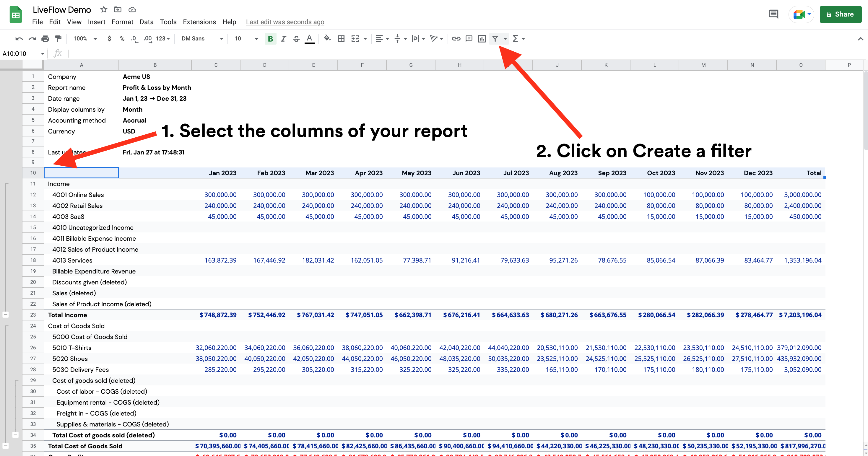Move the document to a folder
The width and height of the screenshot is (868, 456).
point(118,9)
